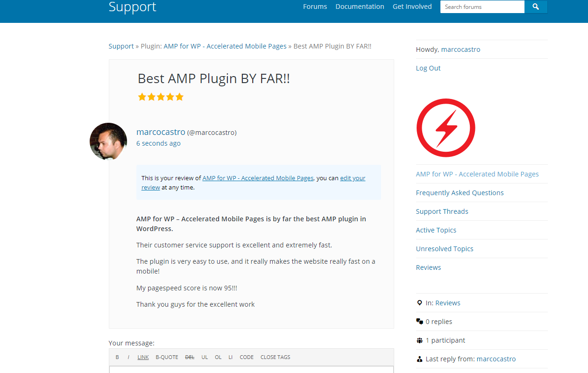This screenshot has width=588, height=373.
Task: Click the speech bubbles icon beside 0 replies
Action: [x=419, y=322]
